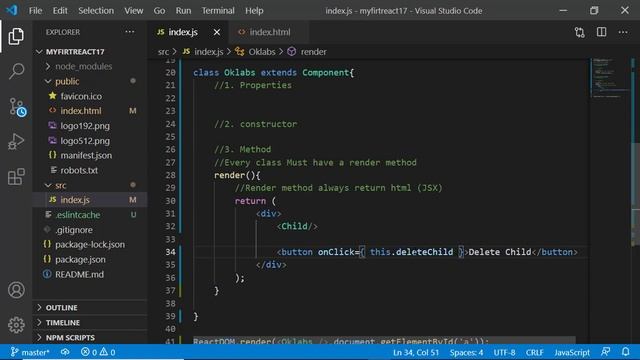640x360 pixels.
Task: Click the Oklabs class name on line 20
Action: tap(239, 73)
